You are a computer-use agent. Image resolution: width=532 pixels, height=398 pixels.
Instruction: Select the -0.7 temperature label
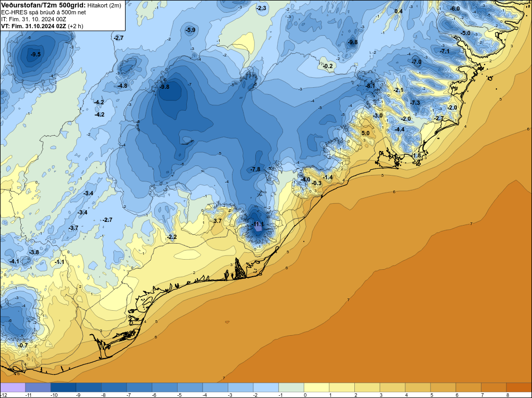[x=23, y=345]
